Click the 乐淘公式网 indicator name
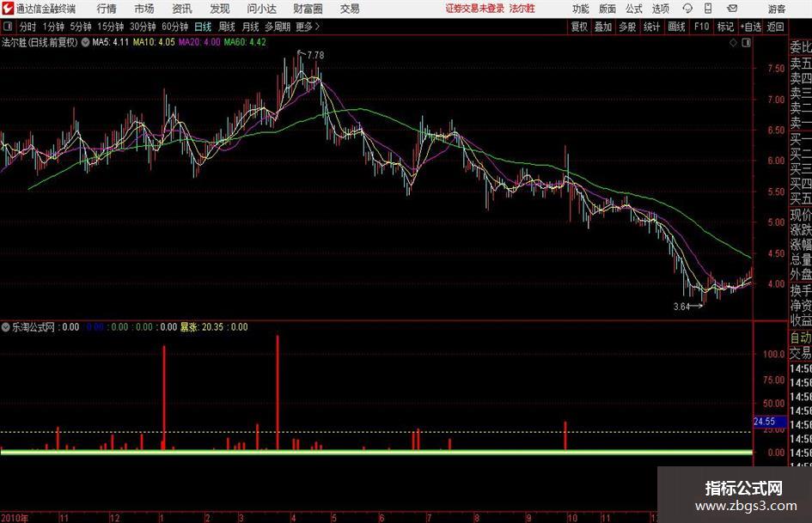 (x=34, y=327)
